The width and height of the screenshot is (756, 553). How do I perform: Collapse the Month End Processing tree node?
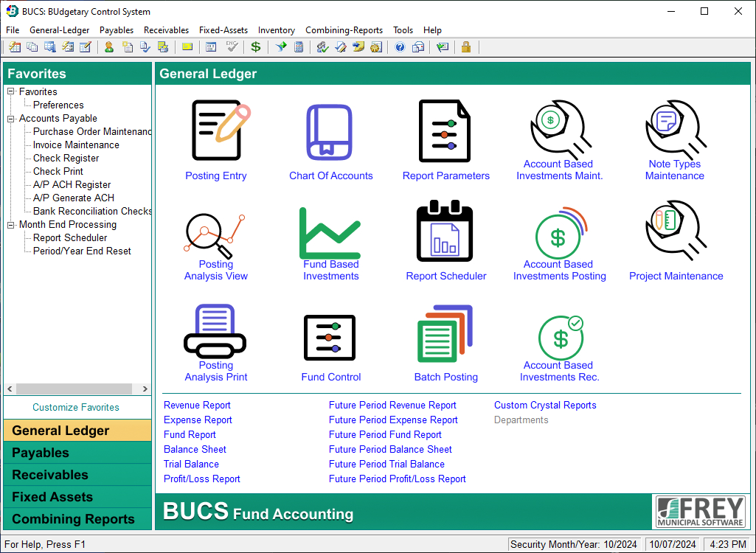[x=10, y=225]
